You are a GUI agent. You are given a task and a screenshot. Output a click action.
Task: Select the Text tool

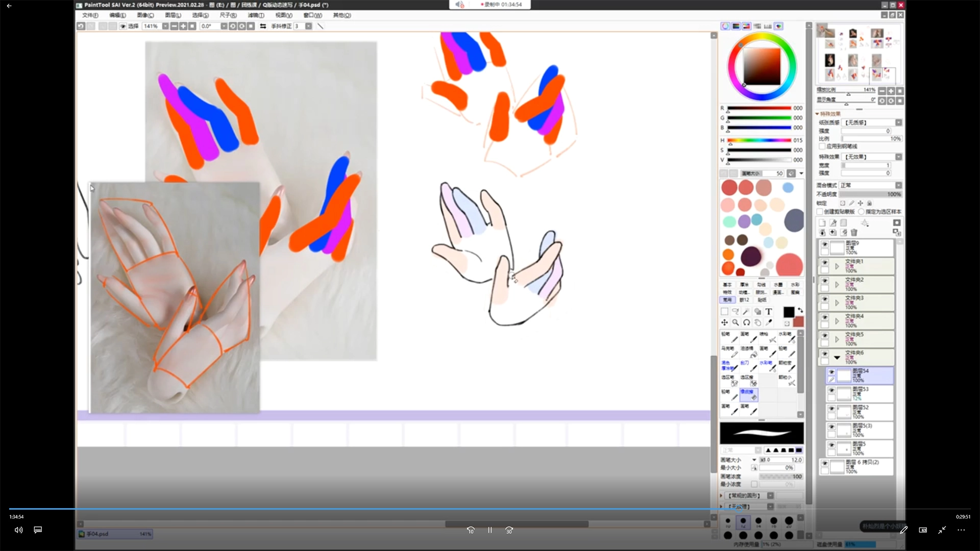769,312
